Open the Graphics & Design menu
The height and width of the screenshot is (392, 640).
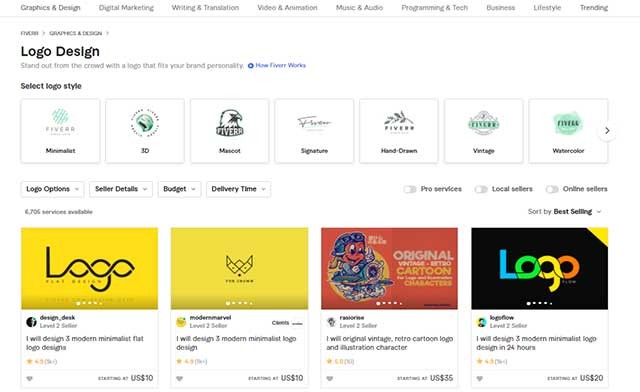[x=50, y=7]
